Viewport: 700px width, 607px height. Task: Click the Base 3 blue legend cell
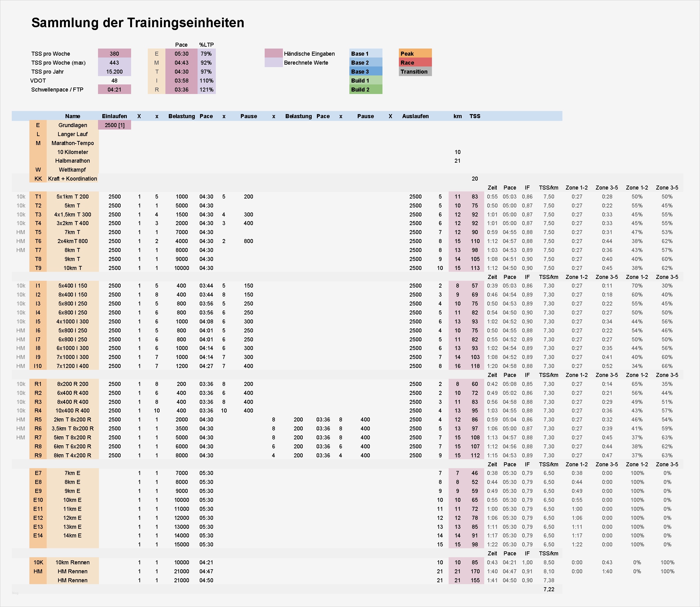[x=365, y=71]
